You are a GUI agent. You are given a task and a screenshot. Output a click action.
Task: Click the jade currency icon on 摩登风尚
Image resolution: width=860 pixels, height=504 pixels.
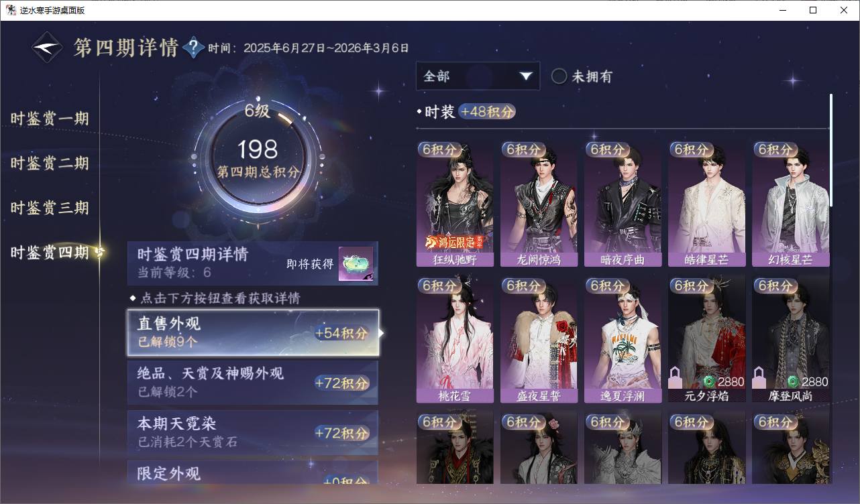tap(793, 381)
